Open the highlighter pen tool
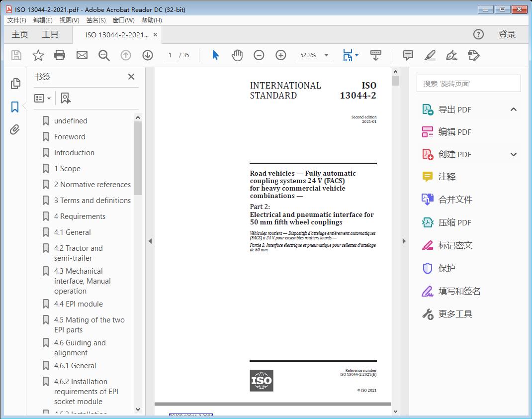532x419 pixels. pos(430,55)
